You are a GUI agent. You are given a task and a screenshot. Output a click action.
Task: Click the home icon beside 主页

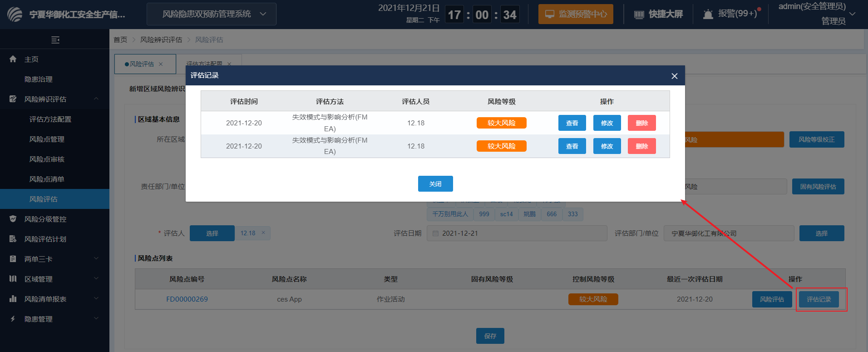[x=13, y=59]
